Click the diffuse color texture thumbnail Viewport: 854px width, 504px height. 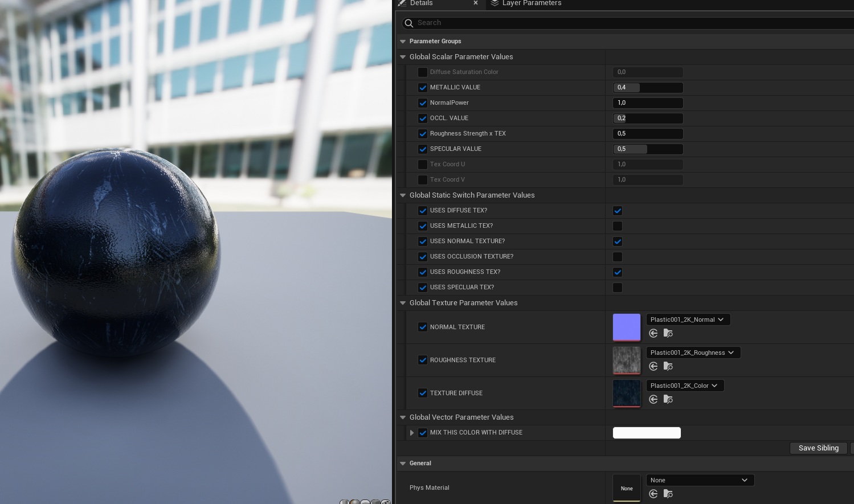tap(627, 394)
